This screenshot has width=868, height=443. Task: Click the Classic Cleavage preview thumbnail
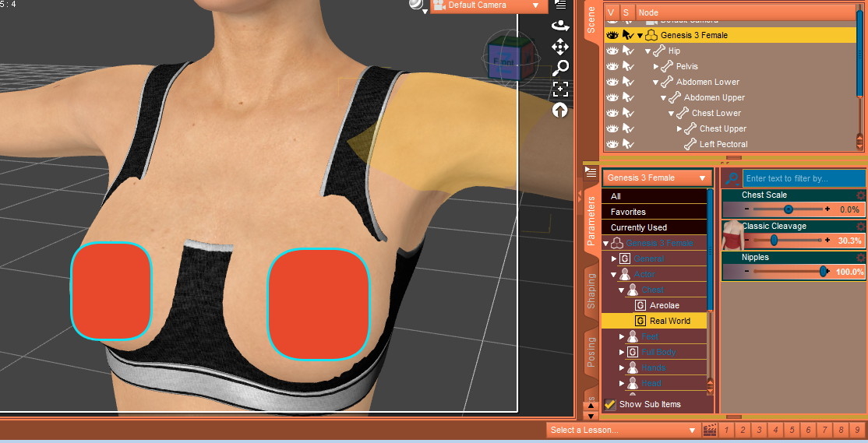[732, 235]
